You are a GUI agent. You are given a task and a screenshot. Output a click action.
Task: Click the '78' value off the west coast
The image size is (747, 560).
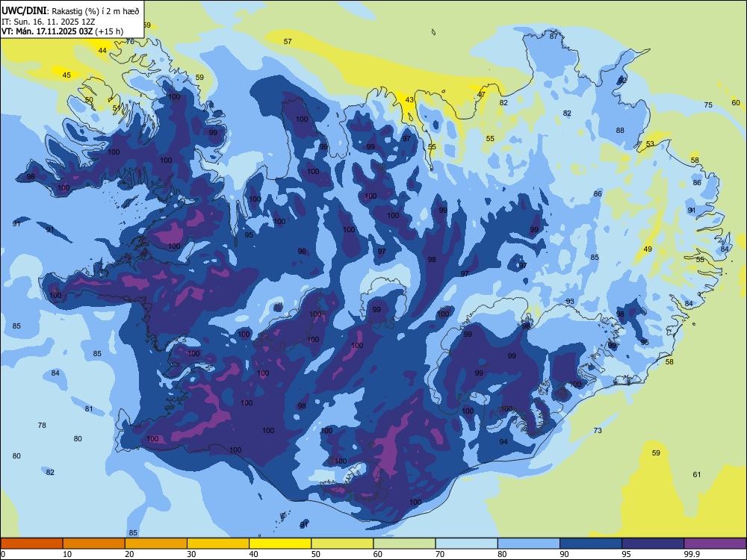point(42,425)
